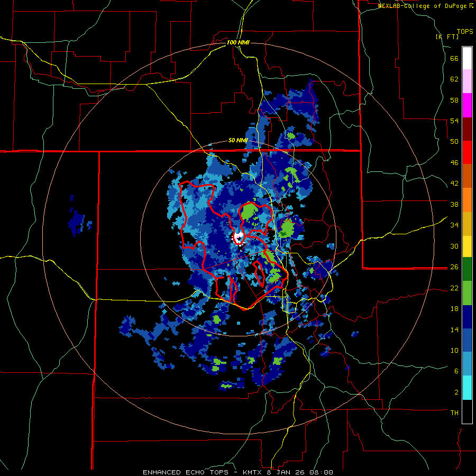Click the legend value '2'

(x=456, y=392)
